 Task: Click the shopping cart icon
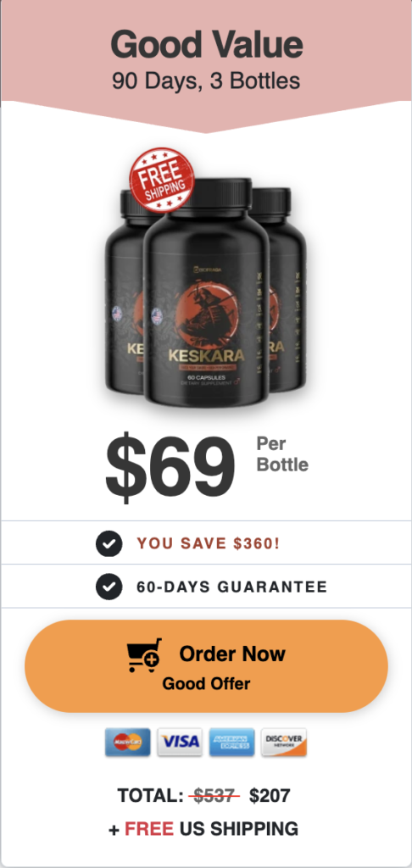tap(144, 656)
